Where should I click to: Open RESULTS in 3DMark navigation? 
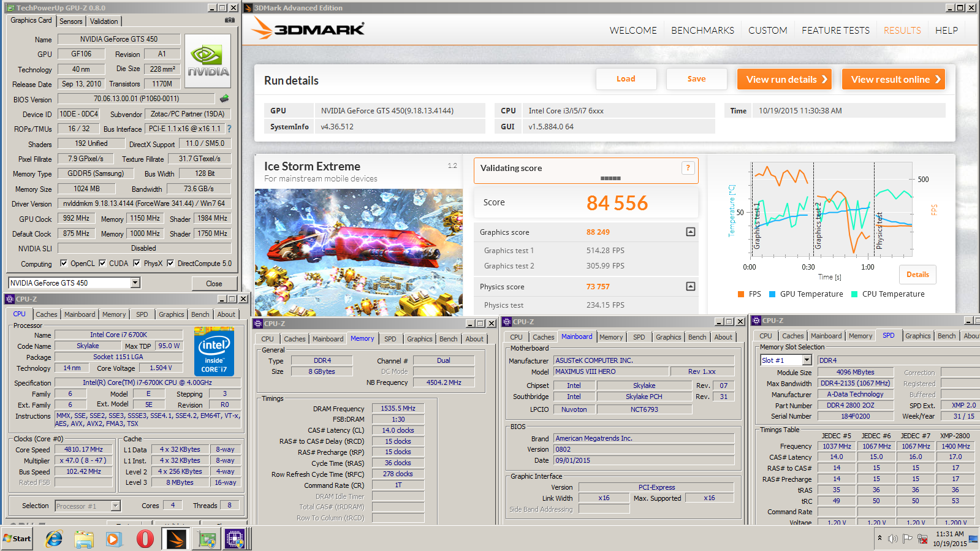click(902, 31)
